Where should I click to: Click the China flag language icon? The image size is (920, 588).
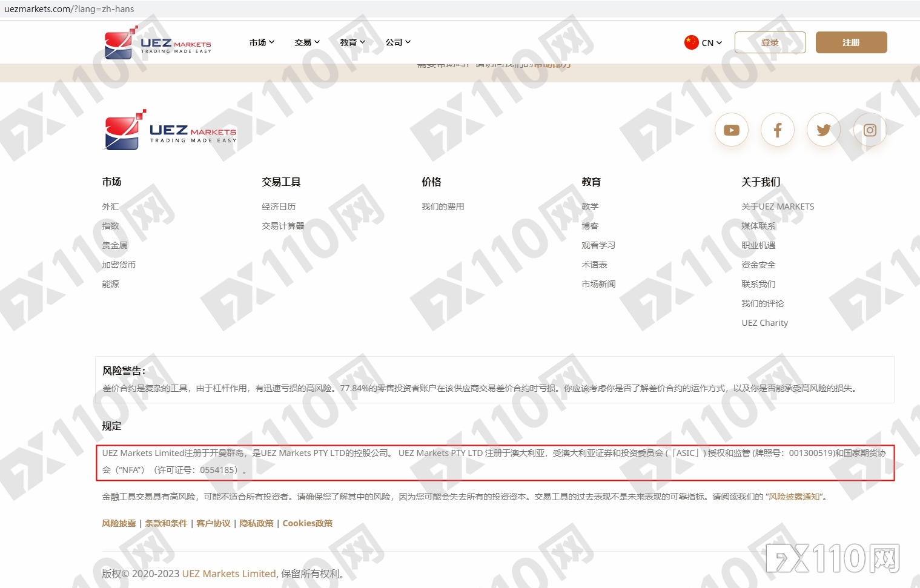691,42
